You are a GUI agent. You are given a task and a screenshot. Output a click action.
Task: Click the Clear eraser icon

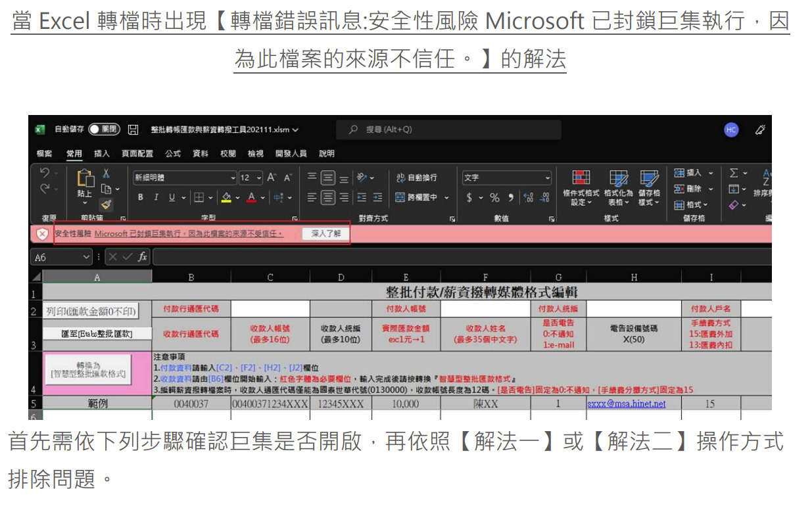pyautogui.click(x=734, y=204)
